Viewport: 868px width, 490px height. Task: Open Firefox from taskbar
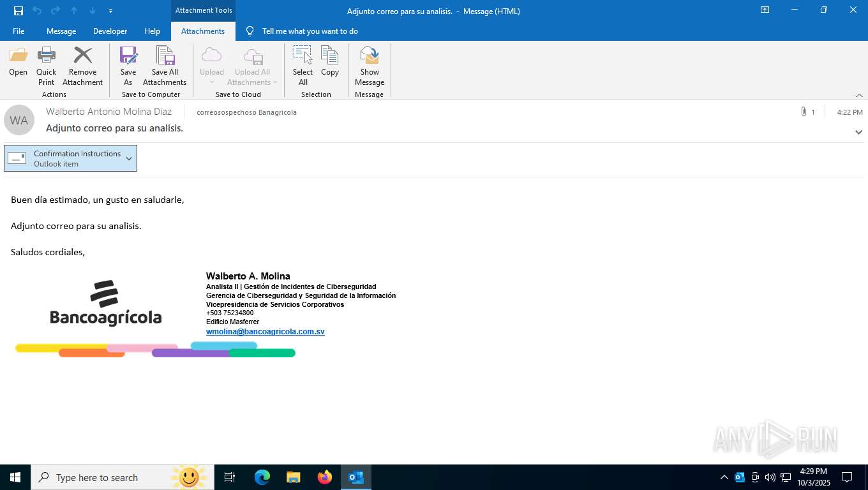click(x=325, y=477)
